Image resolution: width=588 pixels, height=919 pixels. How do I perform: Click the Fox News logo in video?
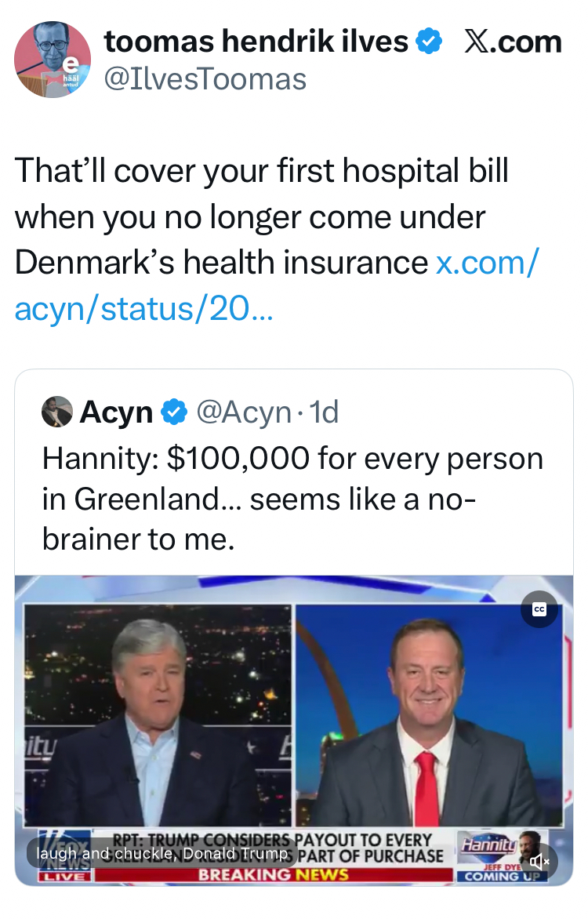(63, 852)
